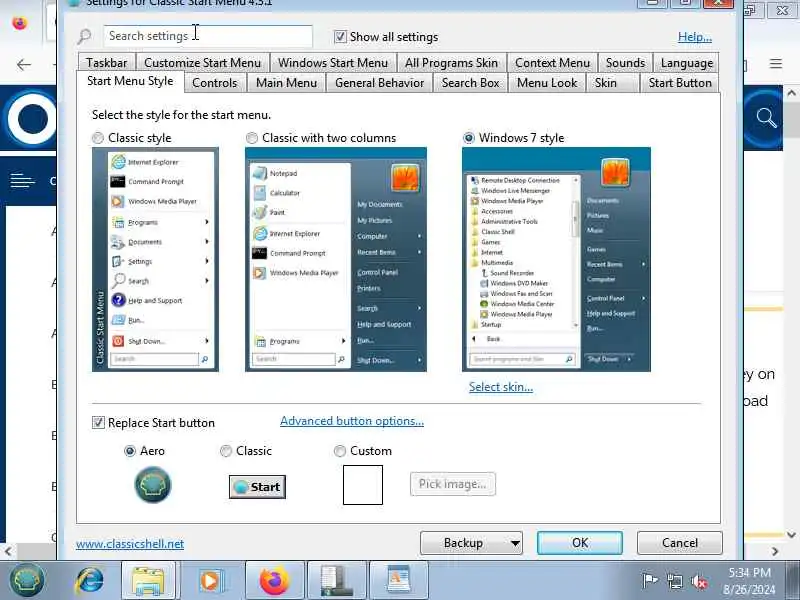Click the Classic Start button preview image
This screenshot has height=600, width=800.
[x=257, y=487]
